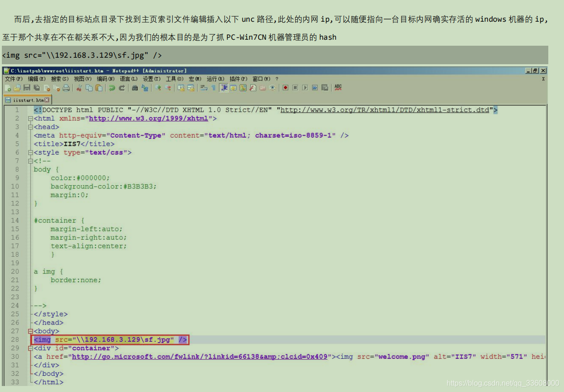The image size is (564, 392).
Task: Open Find with the binoculars icon
Action: 135,88
